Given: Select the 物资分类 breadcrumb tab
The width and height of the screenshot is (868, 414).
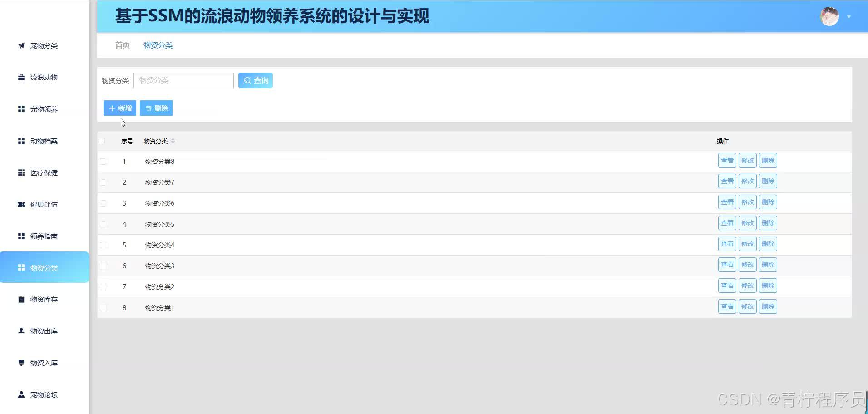Looking at the screenshot, I should tap(158, 45).
